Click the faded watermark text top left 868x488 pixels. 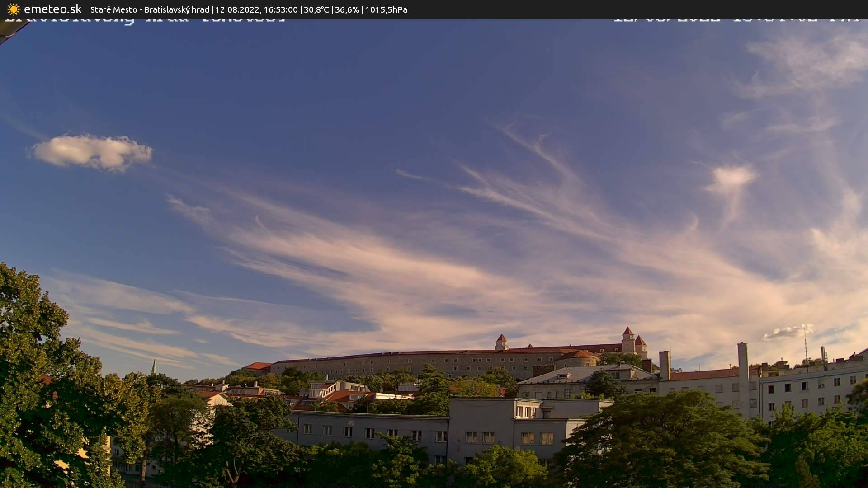145,18
